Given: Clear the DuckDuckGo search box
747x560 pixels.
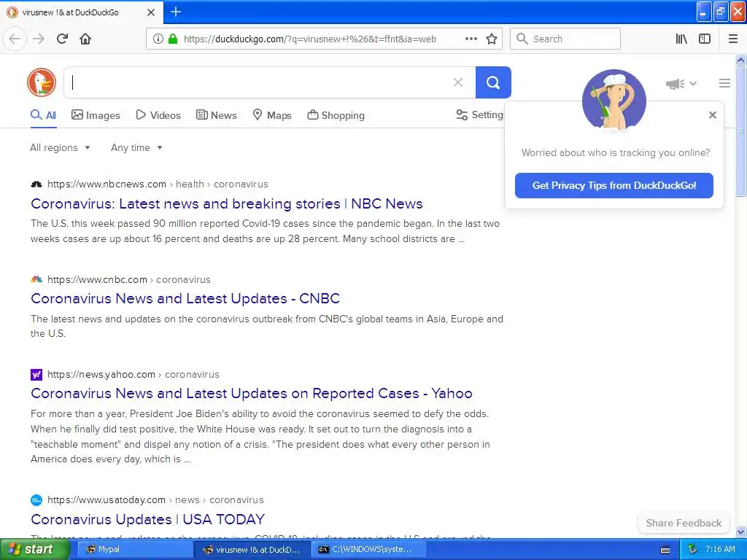Looking at the screenshot, I should click(458, 82).
